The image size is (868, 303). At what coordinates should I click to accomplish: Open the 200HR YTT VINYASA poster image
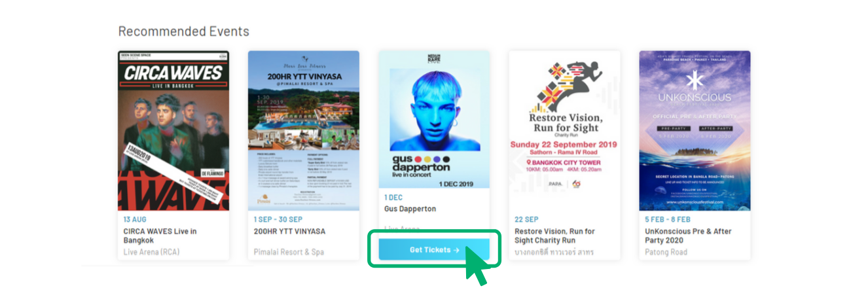point(304,131)
